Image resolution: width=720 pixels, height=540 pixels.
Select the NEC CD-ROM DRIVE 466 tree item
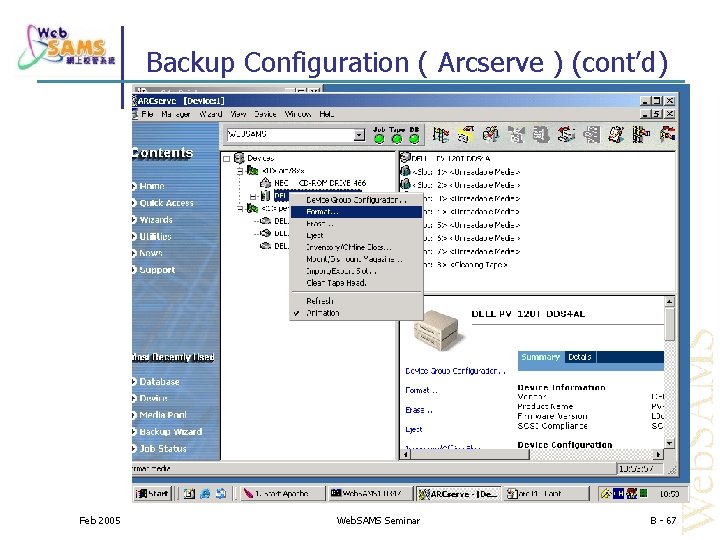coord(320,183)
